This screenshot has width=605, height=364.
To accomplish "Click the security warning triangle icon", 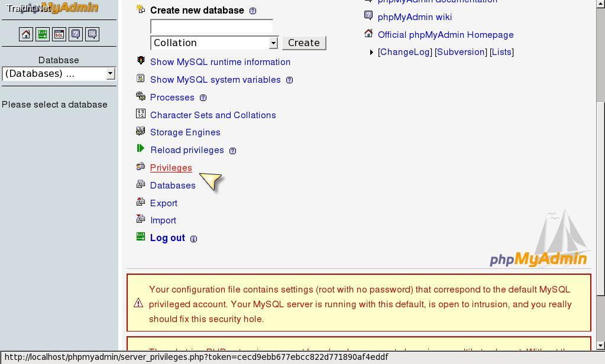I will (138, 303).
